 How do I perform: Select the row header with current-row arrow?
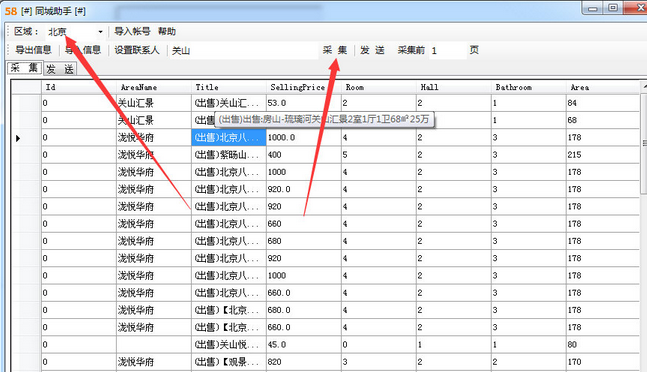pyautogui.click(x=26, y=138)
